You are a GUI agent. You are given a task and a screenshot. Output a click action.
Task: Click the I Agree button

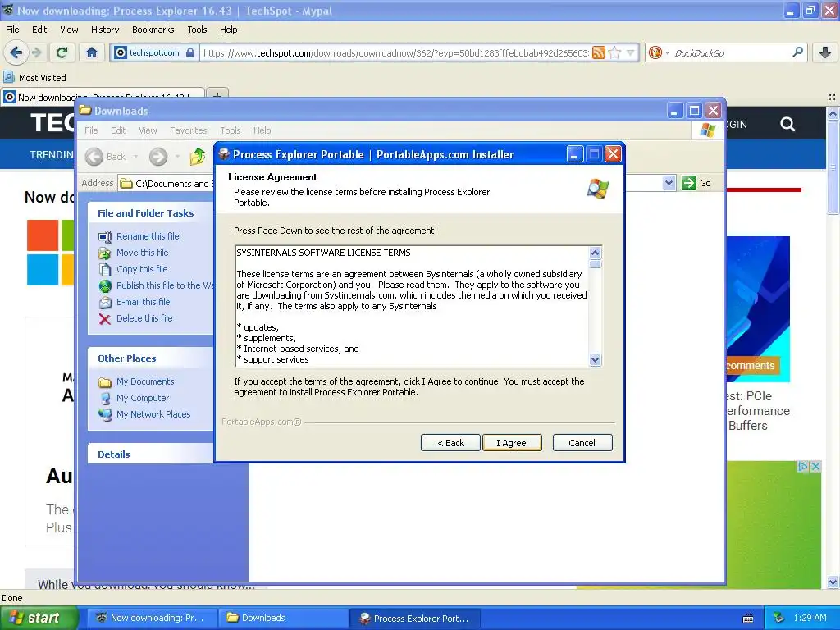[512, 443]
